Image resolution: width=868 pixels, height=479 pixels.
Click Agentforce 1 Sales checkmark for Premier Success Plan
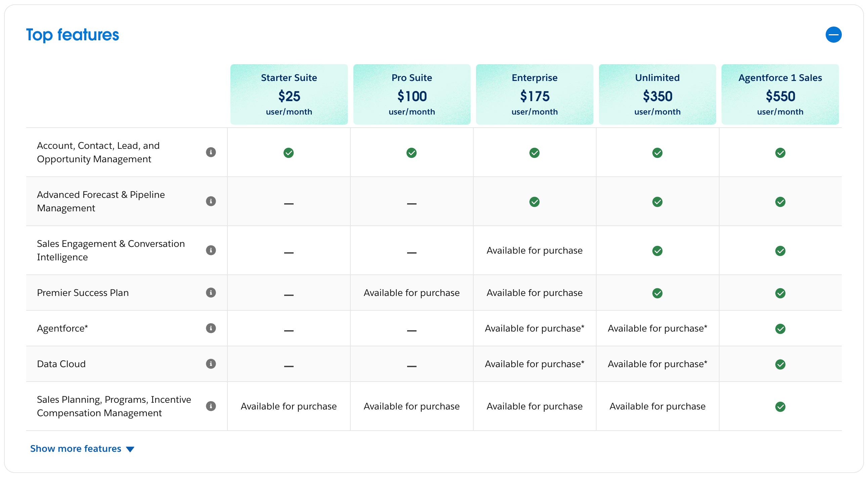780,293
